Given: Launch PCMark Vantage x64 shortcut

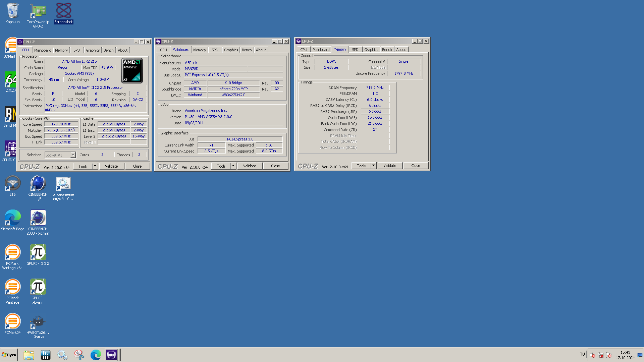Looking at the screenshot, I should 12,257.
